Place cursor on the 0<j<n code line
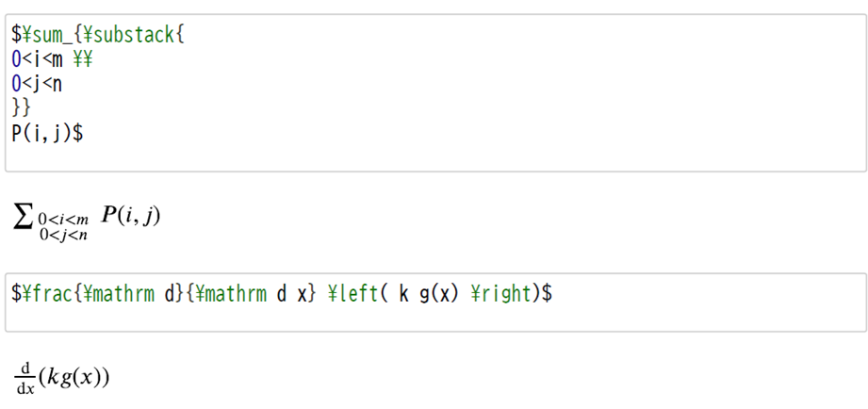This screenshot has height=409, width=868. tap(37, 84)
